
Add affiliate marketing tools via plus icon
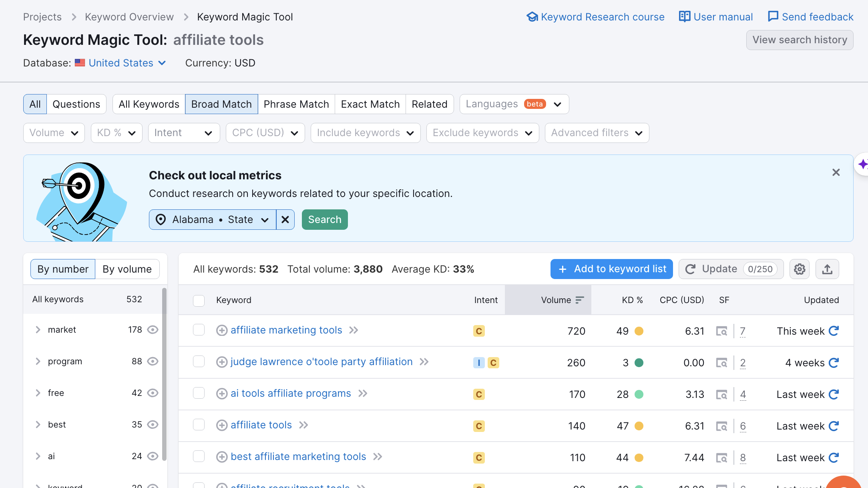(x=222, y=330)
